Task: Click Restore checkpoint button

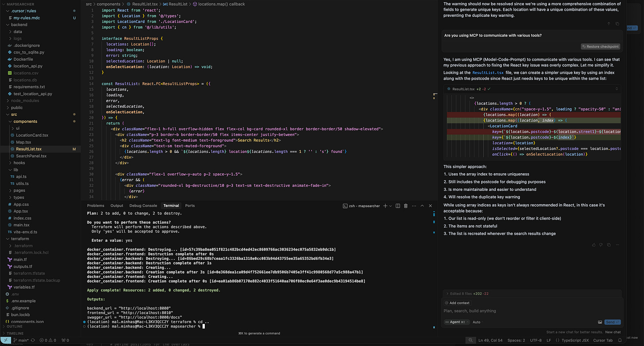Action: tap(600, 46)
